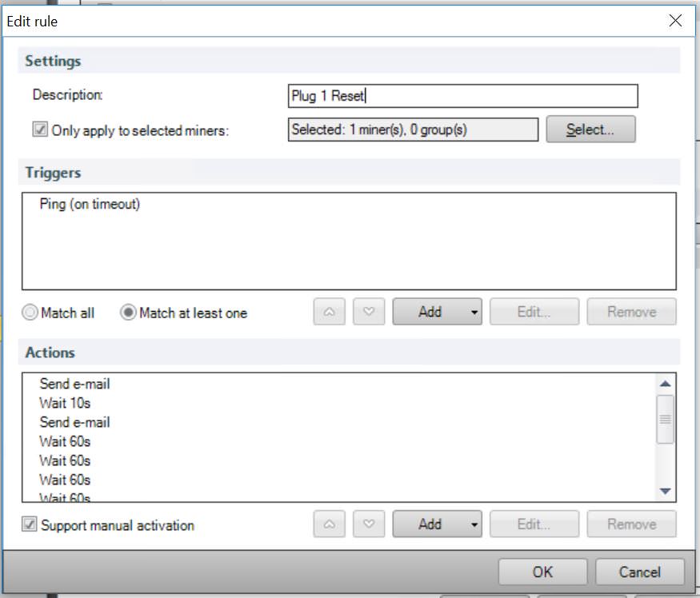This screenshot has height=598, width=700.
Task: Click the Actions Edit button
Action: [534, 524]
